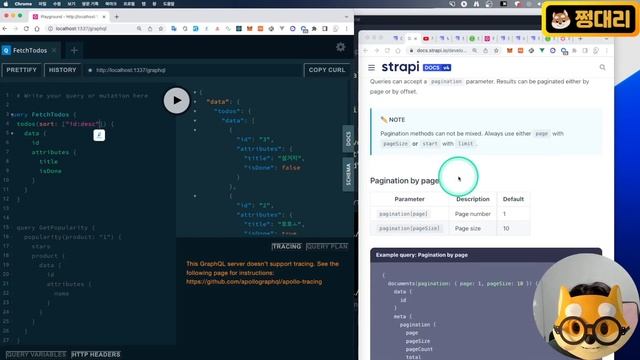Open a new tab in the Playground Chrome window
This screenshot has width=640, height=360.
click(117, 17)
